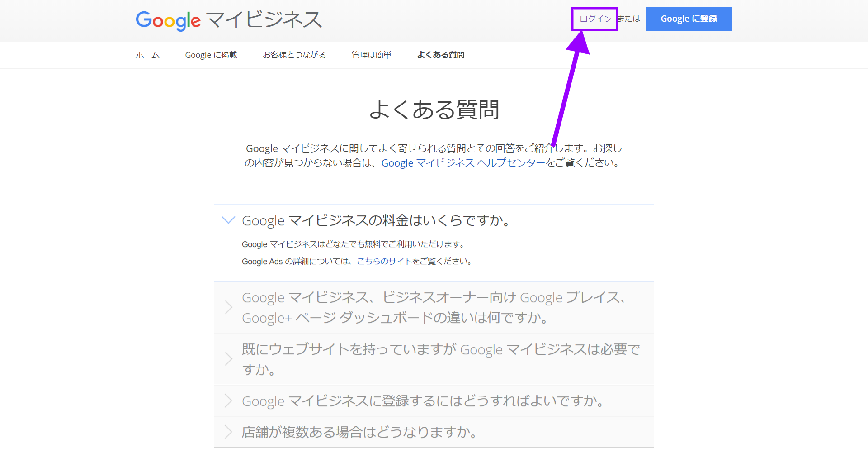This screenshot has width=868, height=453.
Task: Open the こちらのサイト link
Action: coord(384,262)
